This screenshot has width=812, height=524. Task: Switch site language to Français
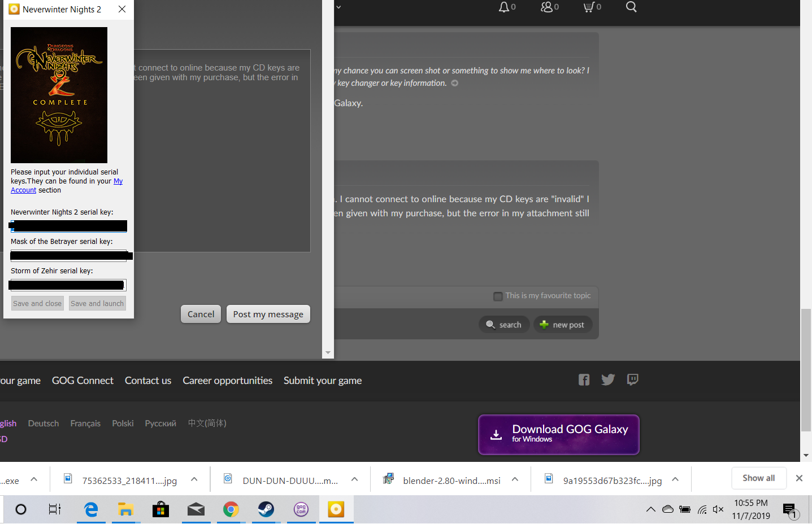(85, 423)
